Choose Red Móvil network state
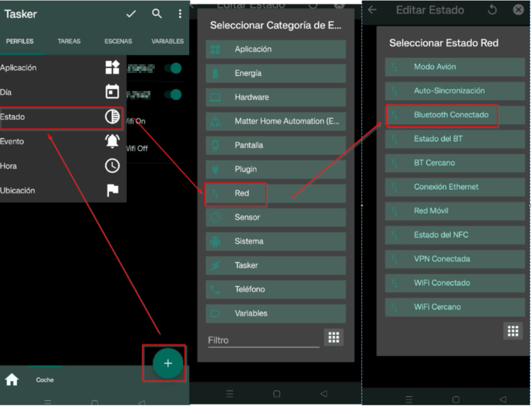The image size is (532, 406). click(x=455, y=211)
